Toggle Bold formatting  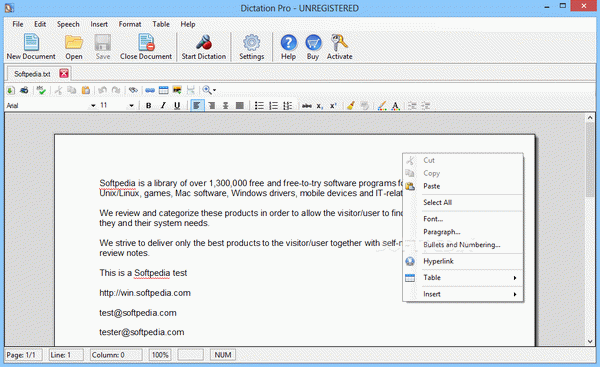[148, 106]
